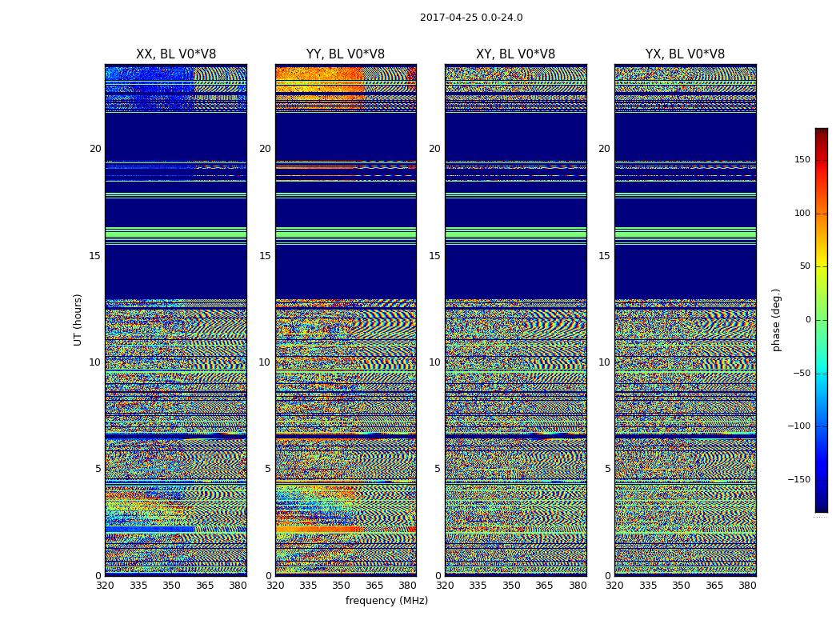Image resolution: width=840 pixels, height=640 pixels.
Task: Click the 'YX, BL V0*V8' subplot title
Action: click(x=685, y=54)
